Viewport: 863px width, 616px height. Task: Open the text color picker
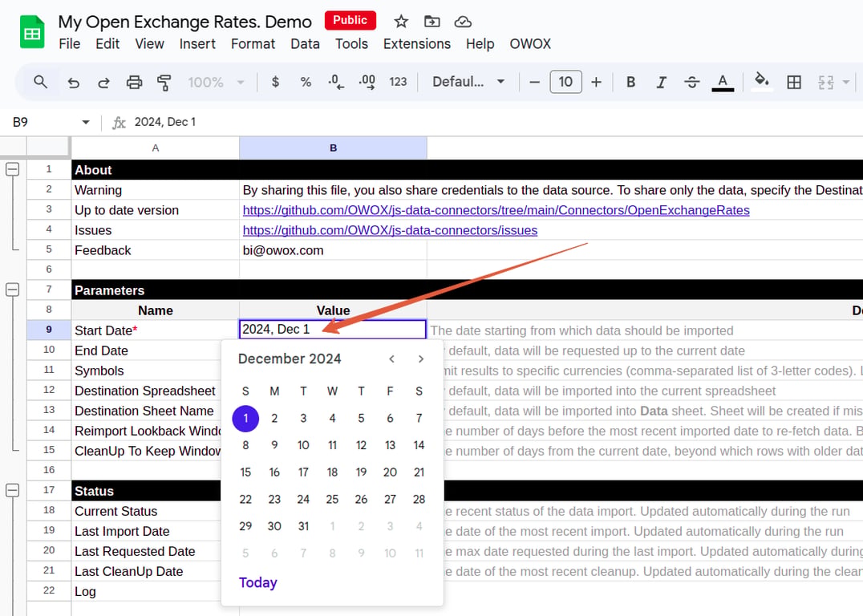[723, 83]
